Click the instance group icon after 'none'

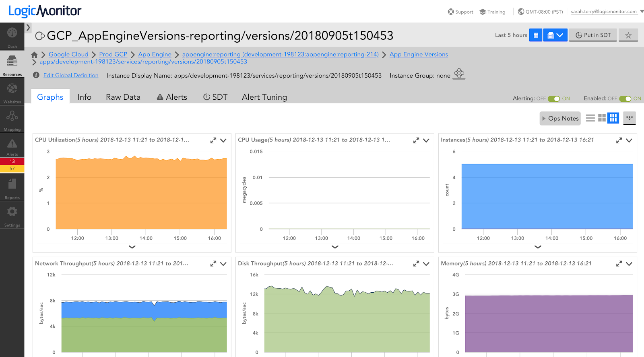point(459,74)
